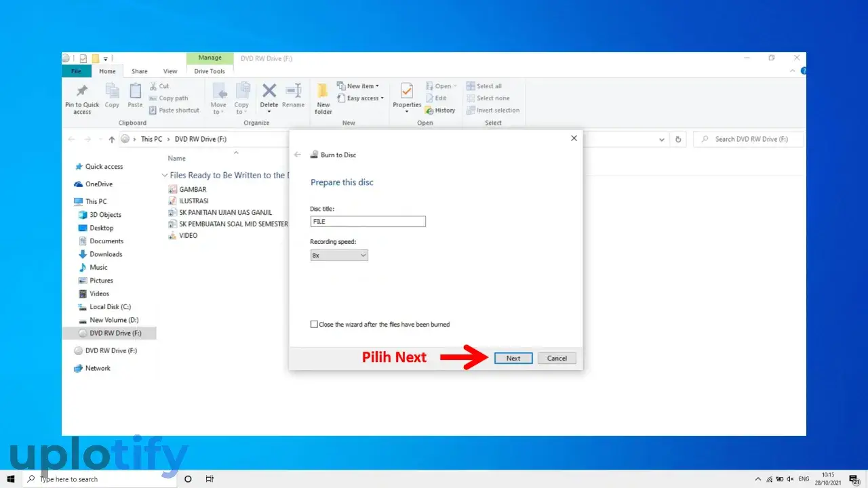
Task: Open the View ribbon tab
Action: [x=170, y=71]
